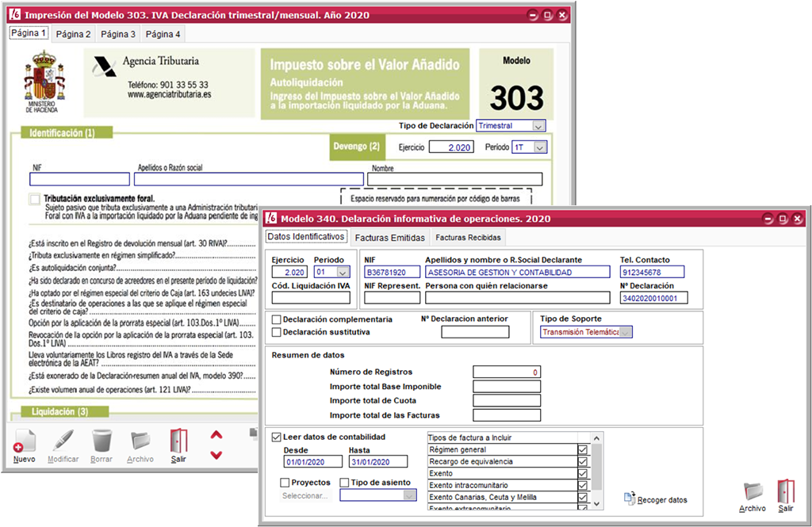Click the NIF field in Modelo 340

point(392,273)
